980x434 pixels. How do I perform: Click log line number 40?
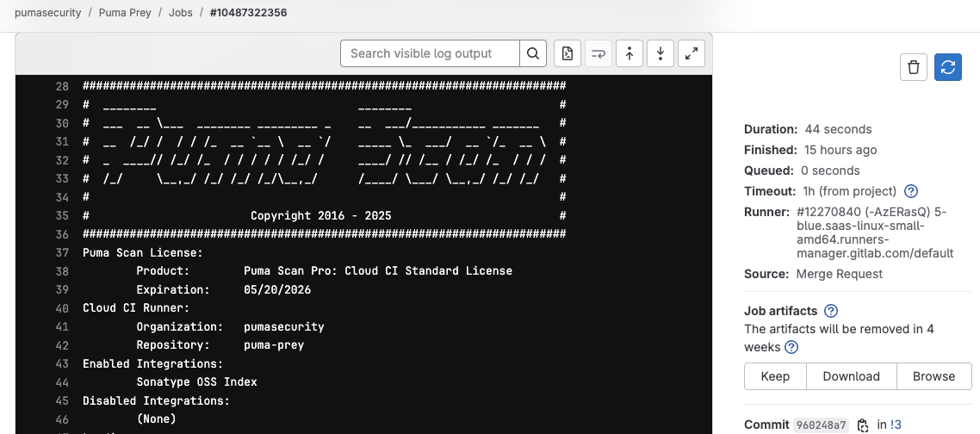click(x=62, y=308)
